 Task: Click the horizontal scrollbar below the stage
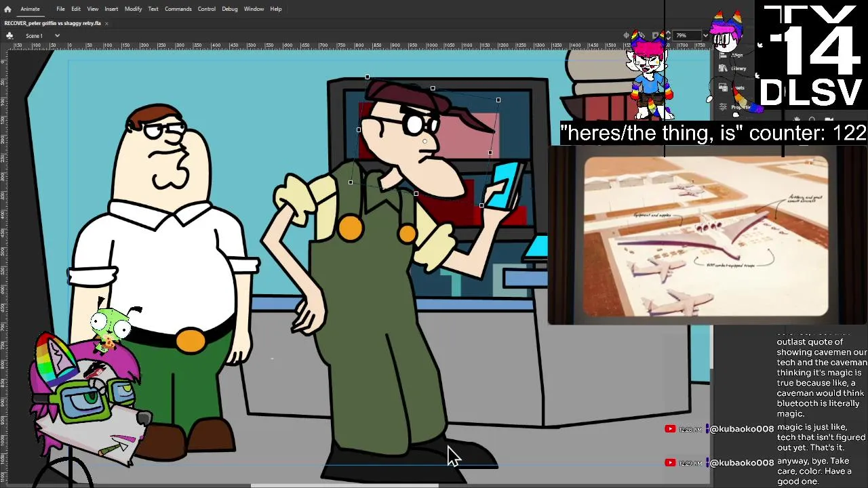point(344,485)
